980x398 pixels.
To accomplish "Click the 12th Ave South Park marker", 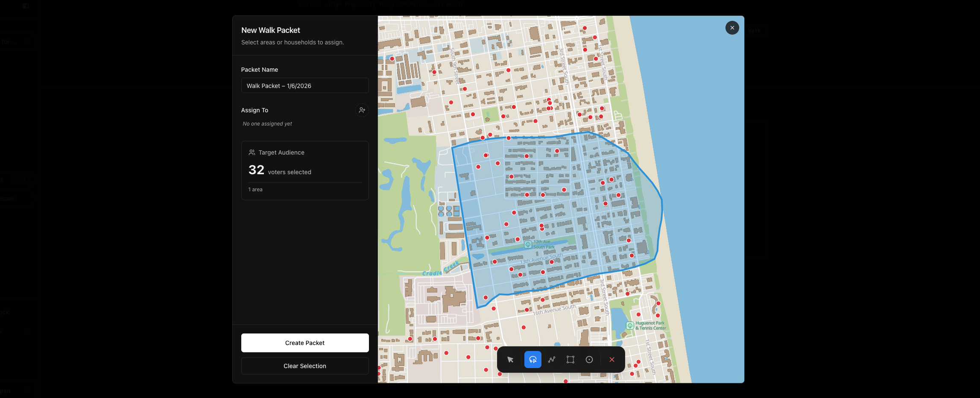I will pos(529,245).
